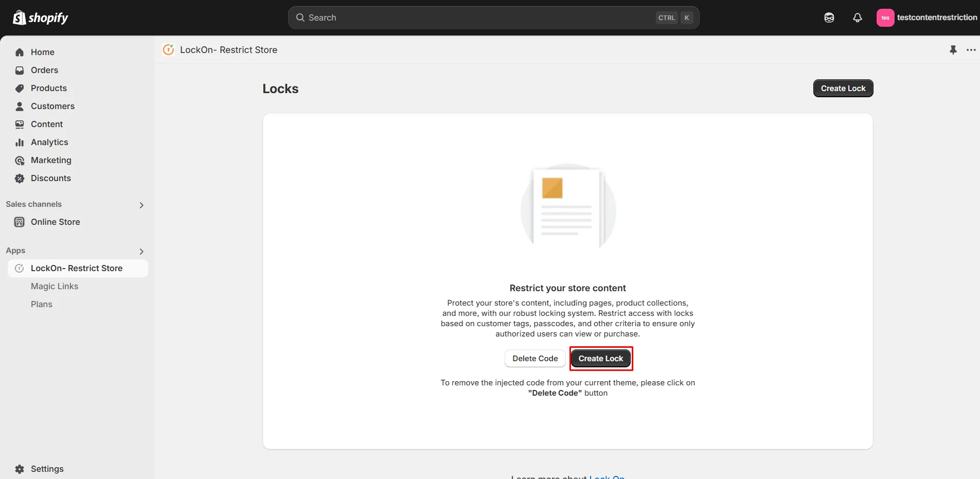Viewport: 980px width, 479px height.
Task: Click the 'Restrict your store content' heading
Action: [x=567, y=288]
